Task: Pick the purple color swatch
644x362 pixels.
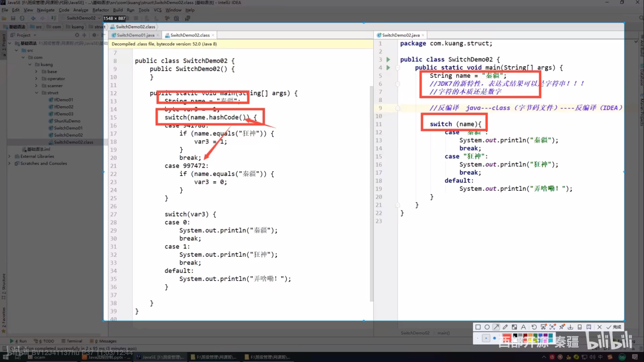Action: [x=546, y=335]
